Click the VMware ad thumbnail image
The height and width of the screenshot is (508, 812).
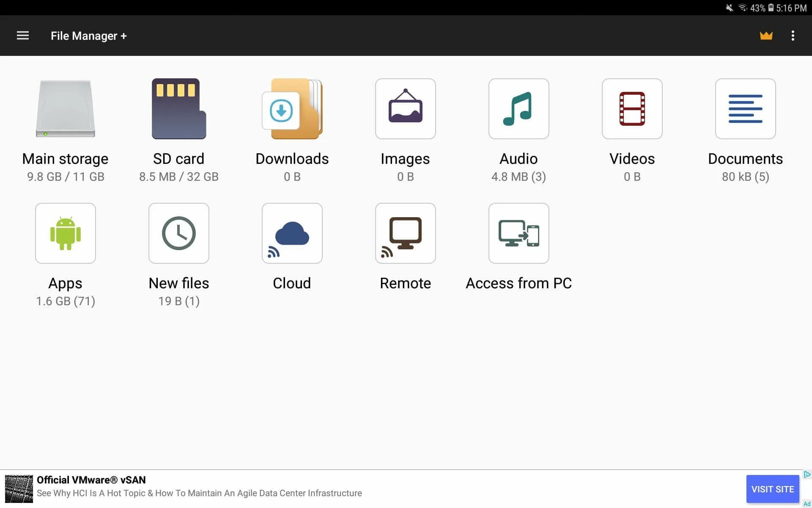pos(19,489)
